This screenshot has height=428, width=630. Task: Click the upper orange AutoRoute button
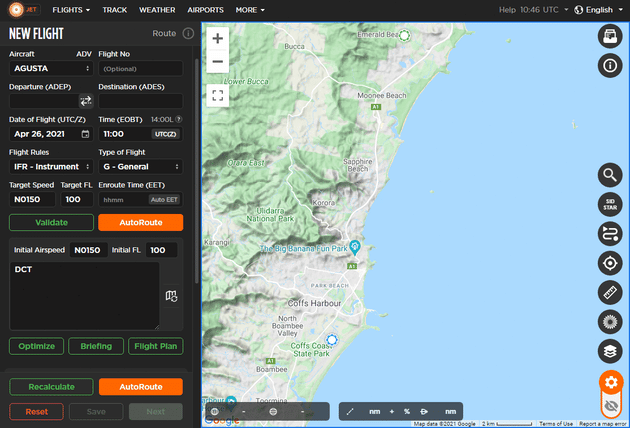[141, 223]
